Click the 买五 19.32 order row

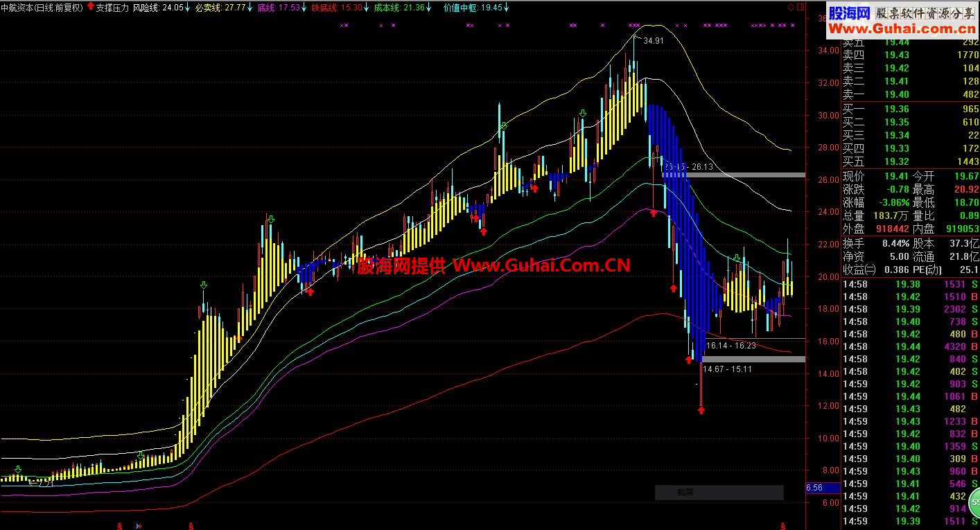point(911,161)
